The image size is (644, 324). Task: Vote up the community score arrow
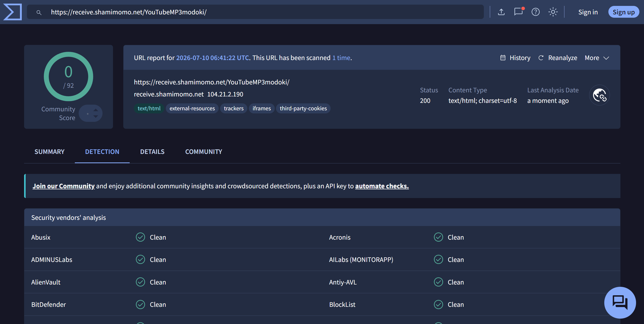coord(96,110)
